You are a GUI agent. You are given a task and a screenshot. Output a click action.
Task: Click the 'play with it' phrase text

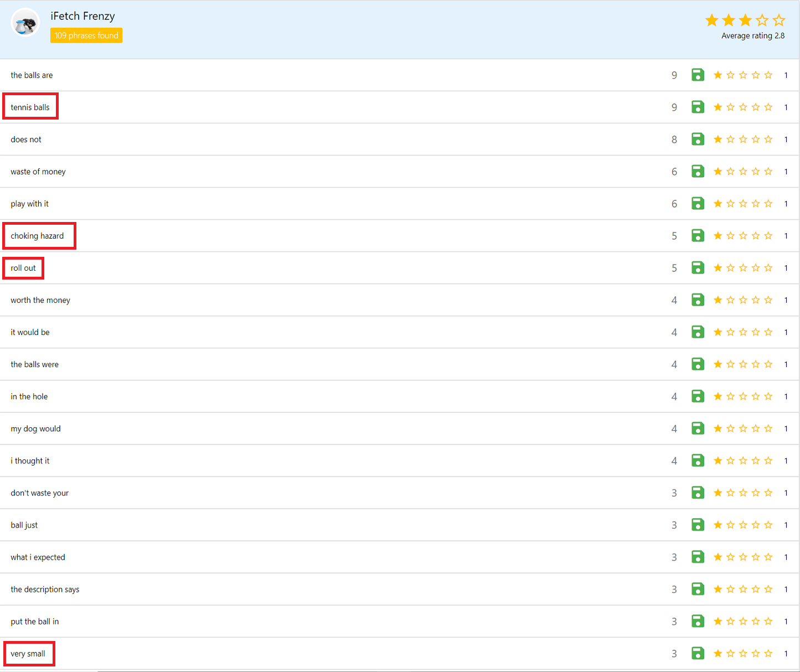[x=29, y=204]
